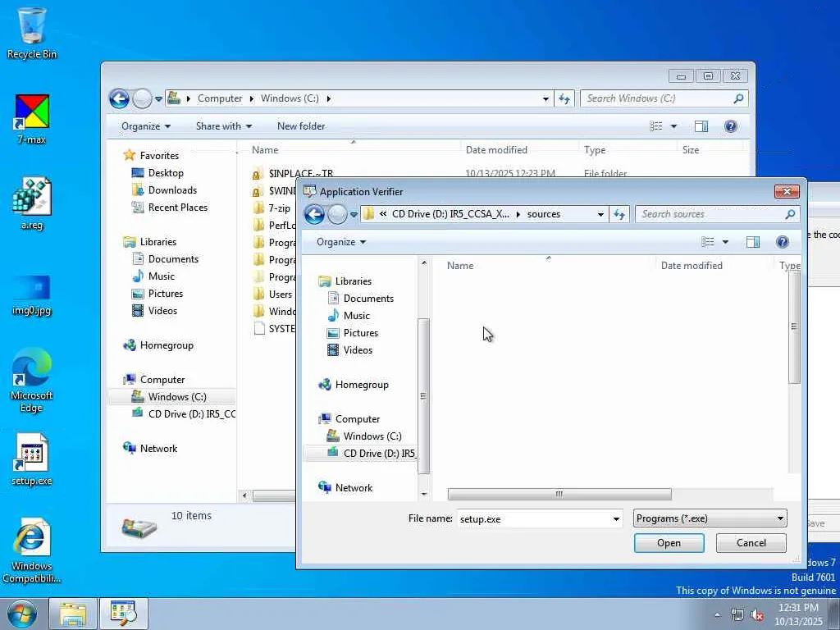Viewport: 840px width, 630px height.
Task: Select the 7-max desktop shortcut
Action: tap(32, 120)
